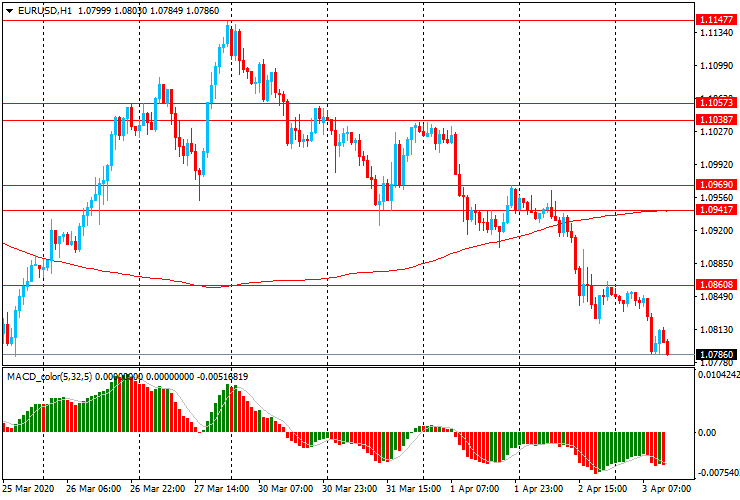Click the 26 Mar 06:00 time label

click(x=93, y=489)
